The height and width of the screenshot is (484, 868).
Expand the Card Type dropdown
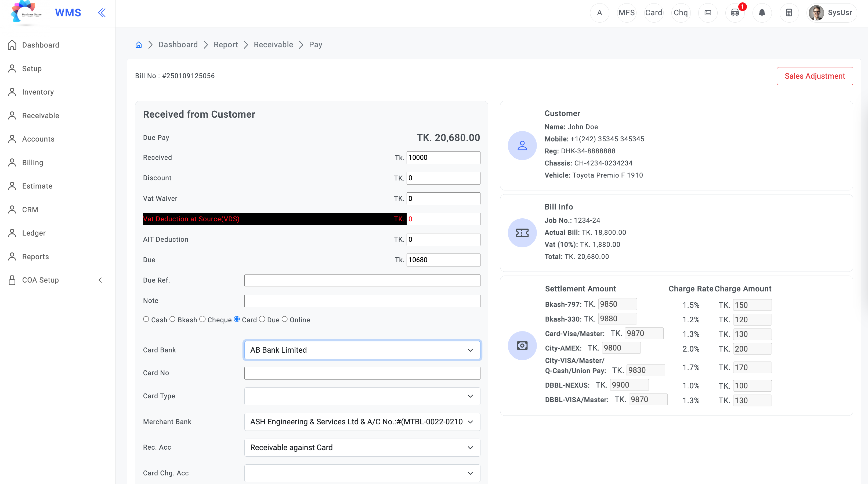point(362,396)
